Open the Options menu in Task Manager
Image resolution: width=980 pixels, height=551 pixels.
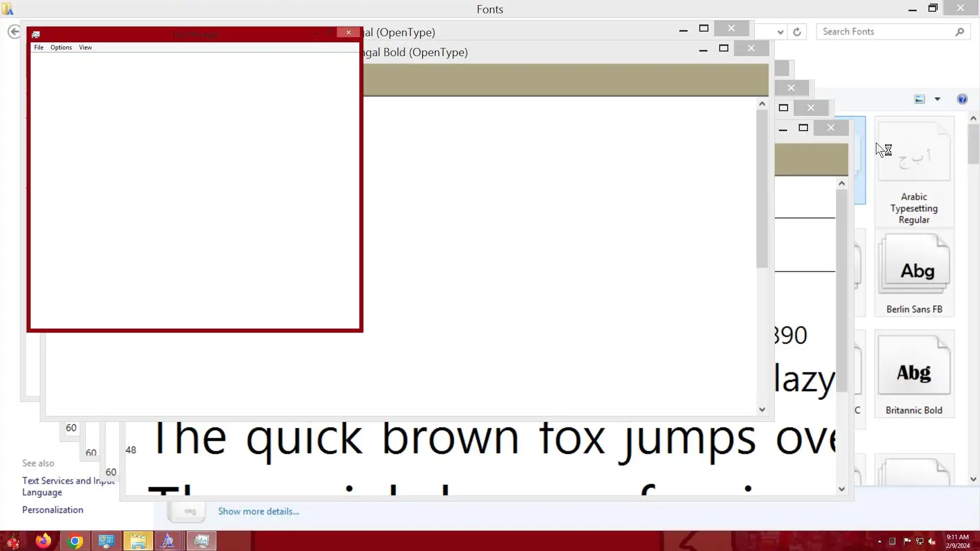61,47
